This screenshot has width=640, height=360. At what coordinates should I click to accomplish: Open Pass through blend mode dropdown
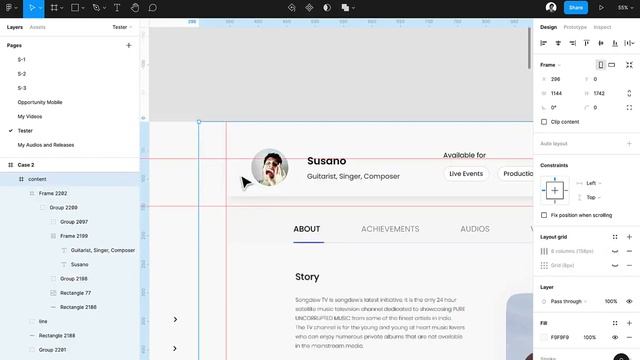(569, 302)
